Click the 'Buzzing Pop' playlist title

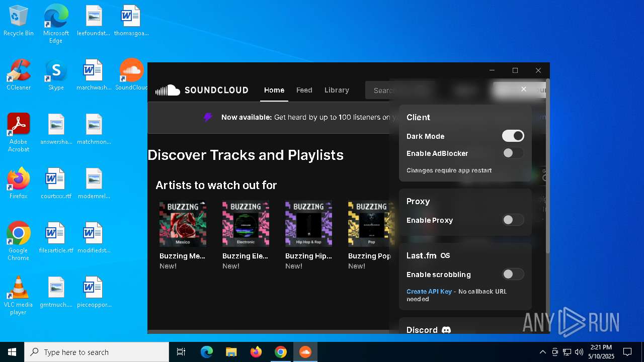click(x=369, y=256)
